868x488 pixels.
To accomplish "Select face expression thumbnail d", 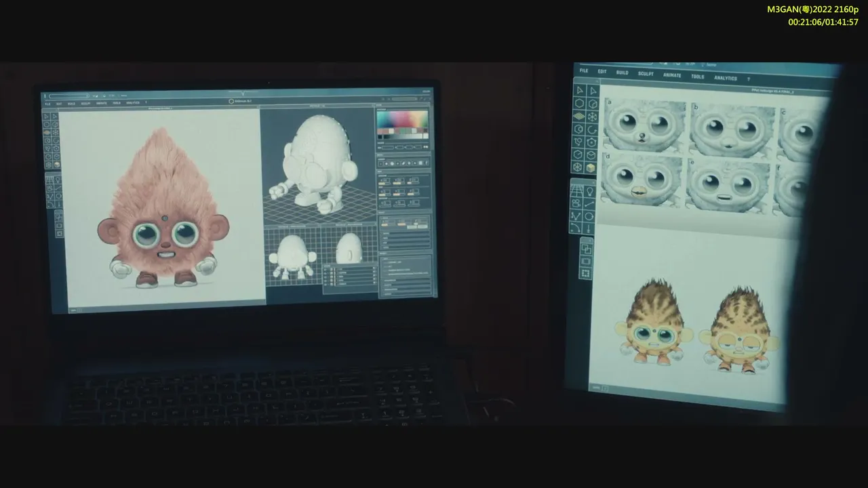I will 642,180.
